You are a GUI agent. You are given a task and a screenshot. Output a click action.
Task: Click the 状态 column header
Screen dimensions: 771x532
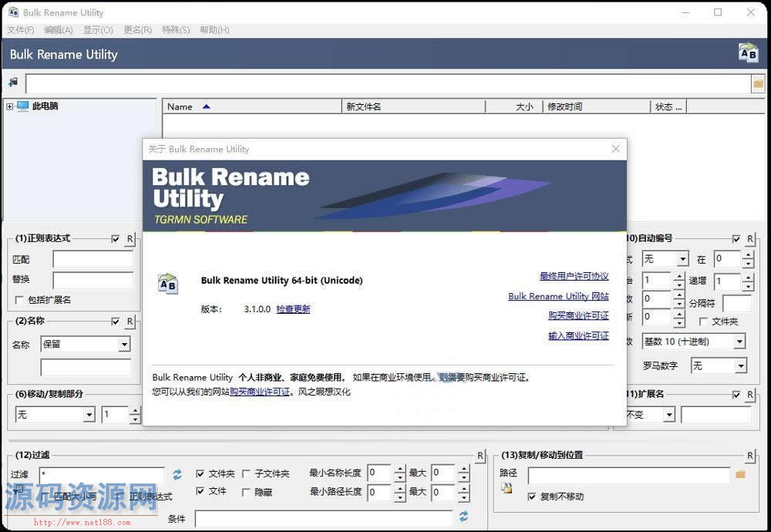tap(668, 106)
